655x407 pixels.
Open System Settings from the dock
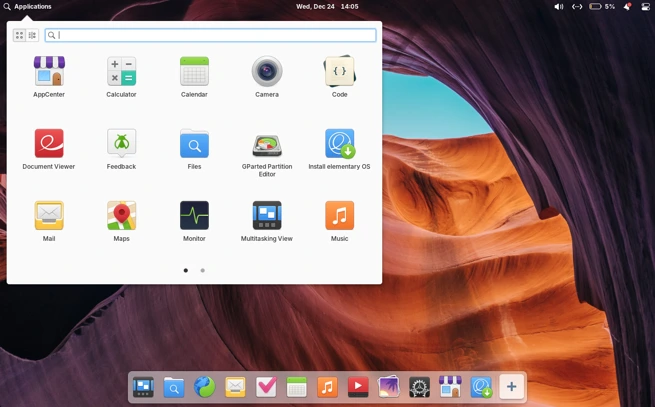click(419, 387)
